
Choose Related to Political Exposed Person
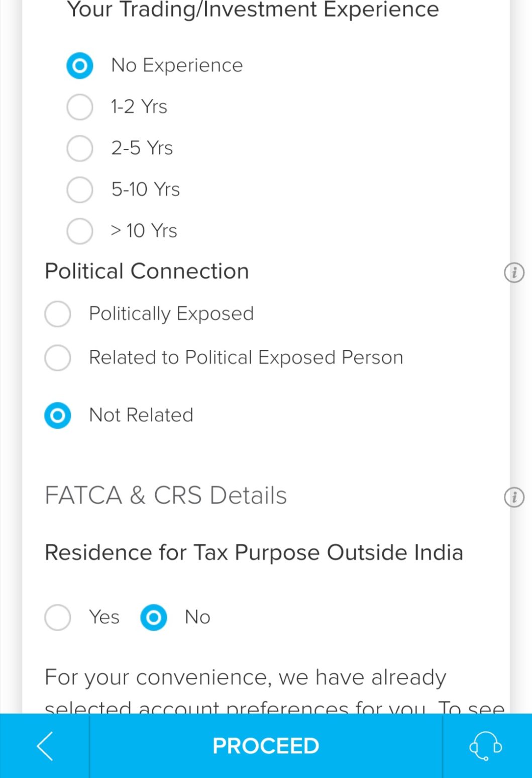pyautogui.click(x=58, y=358)
